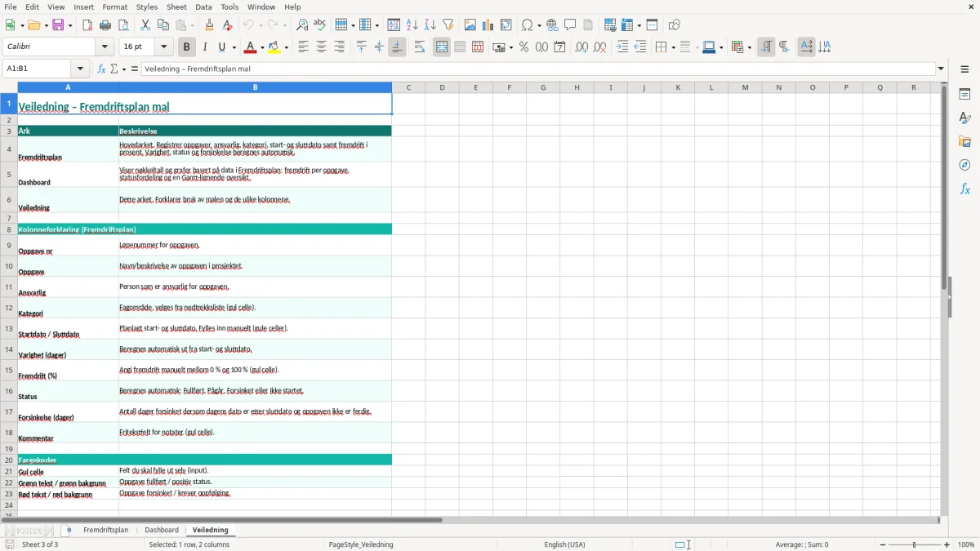Insert a chart
The image size is (980, 551).
tap(488, 25)
